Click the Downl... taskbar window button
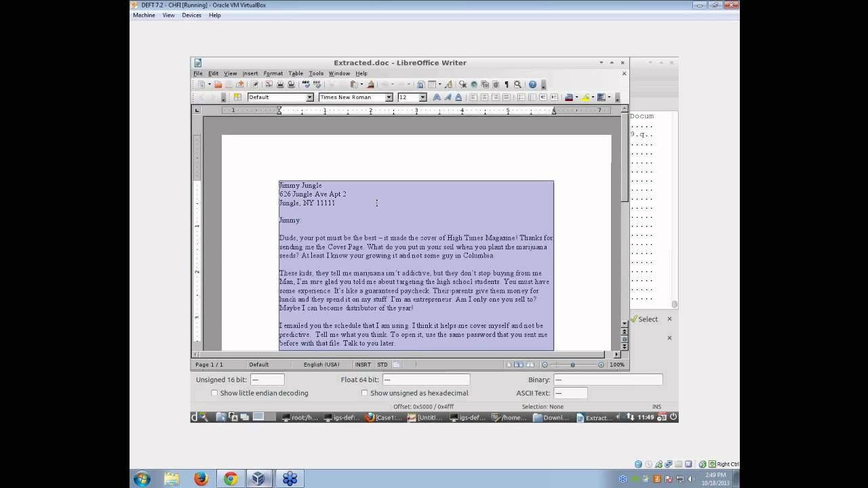Viewport: 868px width, 488px height. (x=551, y=418)
